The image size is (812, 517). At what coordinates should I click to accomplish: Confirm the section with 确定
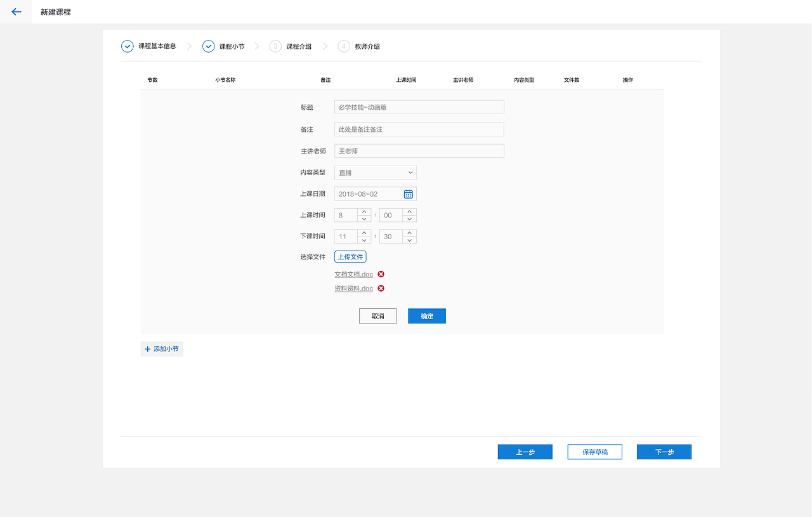[x=427, y=316]
